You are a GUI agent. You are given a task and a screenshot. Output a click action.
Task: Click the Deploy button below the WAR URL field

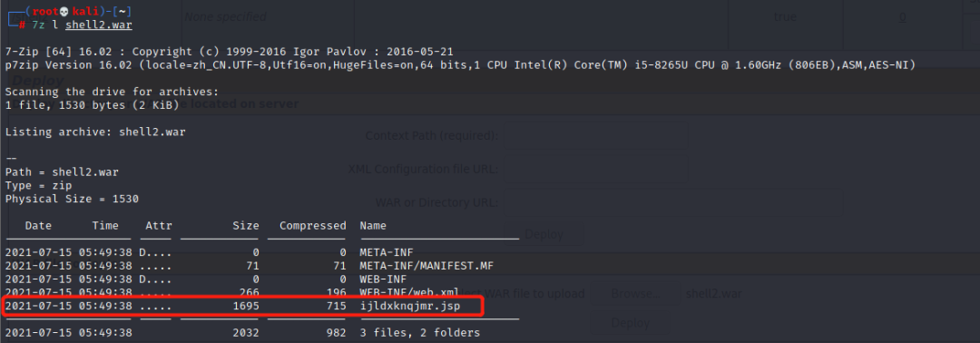tap(544, 235)
